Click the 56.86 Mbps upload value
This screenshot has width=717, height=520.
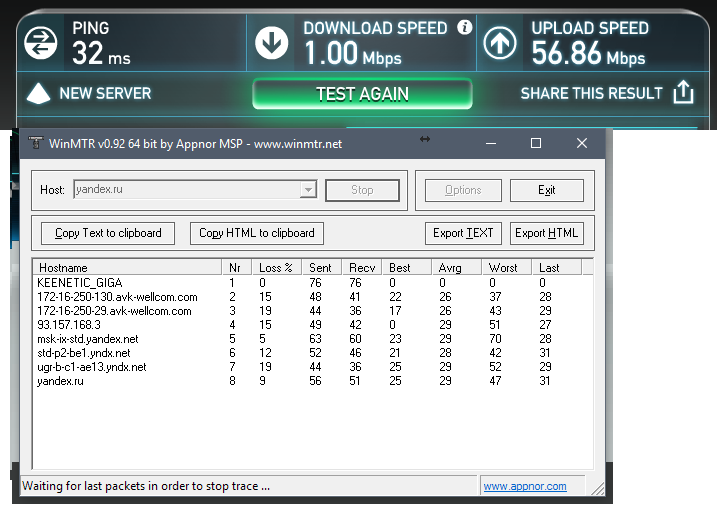(588, 54)
